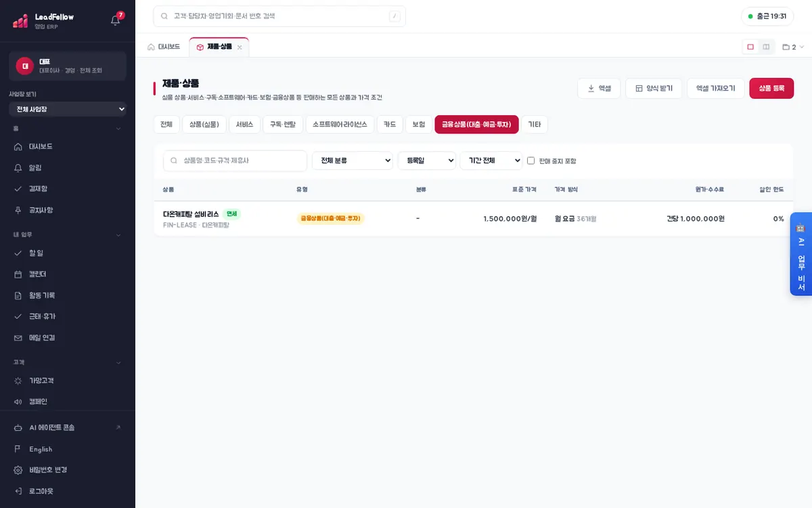Image resolution: width=812 pixels, height=508 pixels.
Task: Click the 출근 19:31 status button
Action: (x=767, y=16)
